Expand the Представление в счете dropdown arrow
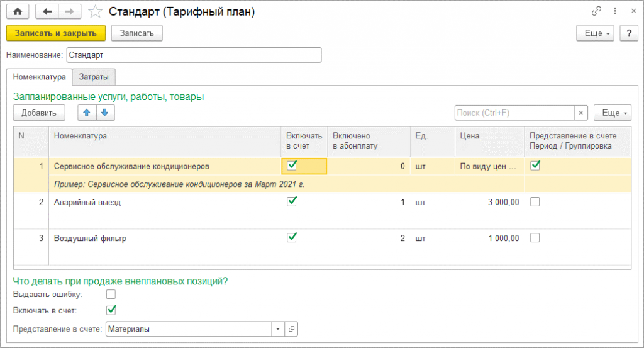This screenshot has height=348, width=644. [x=279, y=329]
